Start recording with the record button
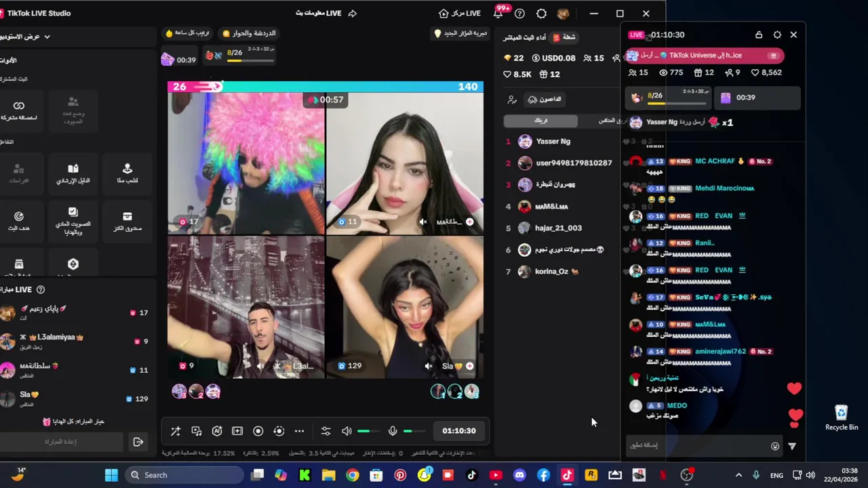Screen dimensions: 868x488 click(x=258, y=431)
